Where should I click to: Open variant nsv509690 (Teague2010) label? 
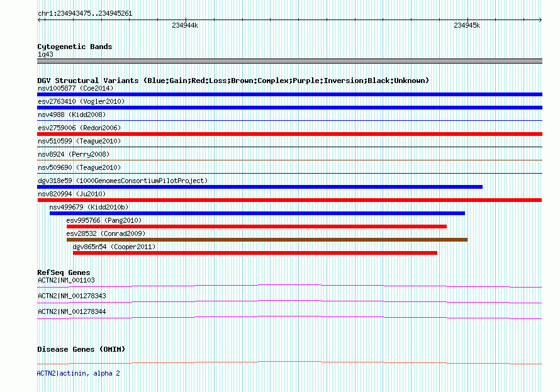(x=79, y=167)
